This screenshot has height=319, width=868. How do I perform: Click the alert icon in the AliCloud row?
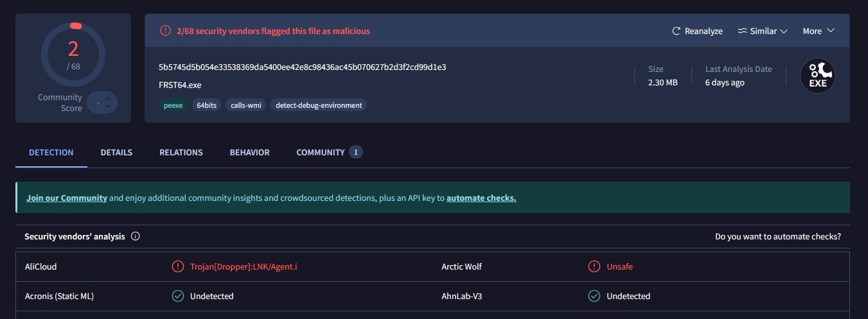pos(178,266)
